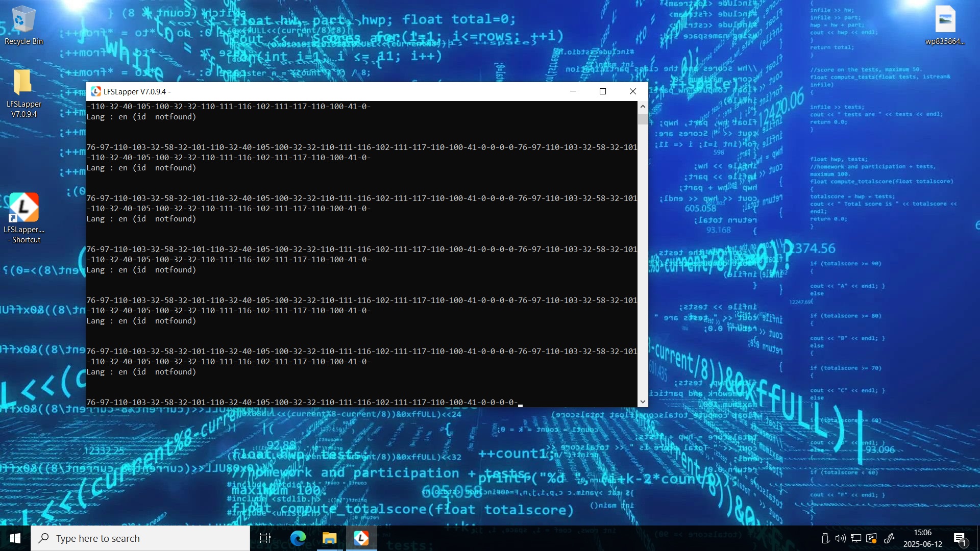This screenshot has height=551, width=980.
Task: Click the console scrollbar up arrow
Action: (x=643, y=107)
